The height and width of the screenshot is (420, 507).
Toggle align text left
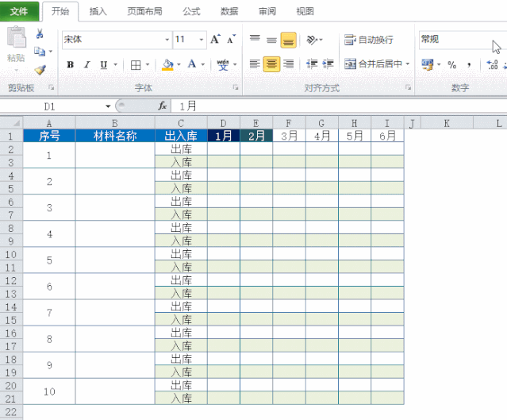[255, 64]
